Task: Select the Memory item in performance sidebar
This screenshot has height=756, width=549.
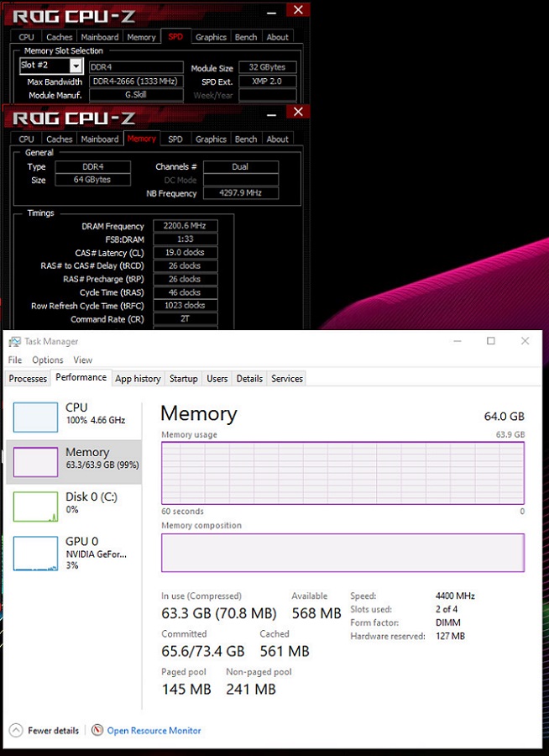Action: point(74,461)
